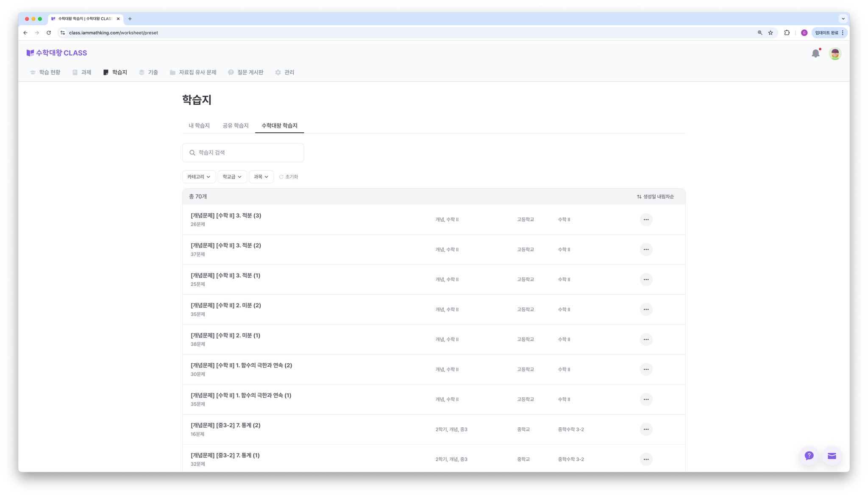Open a new browser tab with plus

(130, 19)
